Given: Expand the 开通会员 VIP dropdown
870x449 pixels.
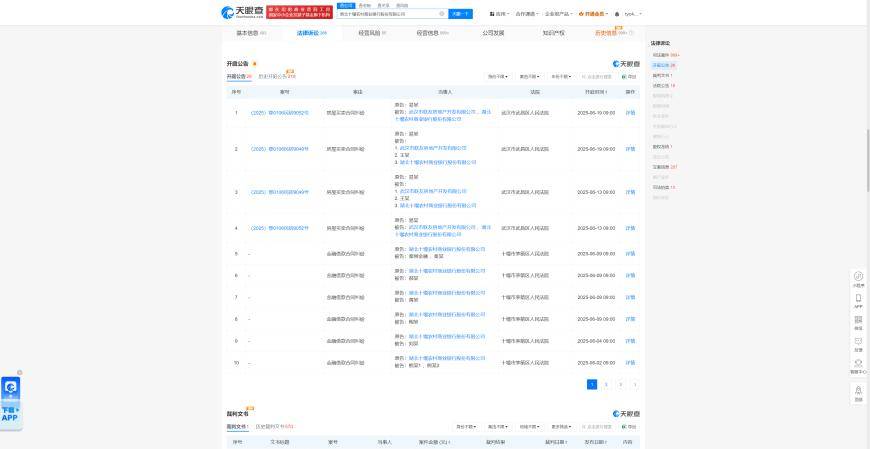Looking at the screenshot, I should 593,14.
